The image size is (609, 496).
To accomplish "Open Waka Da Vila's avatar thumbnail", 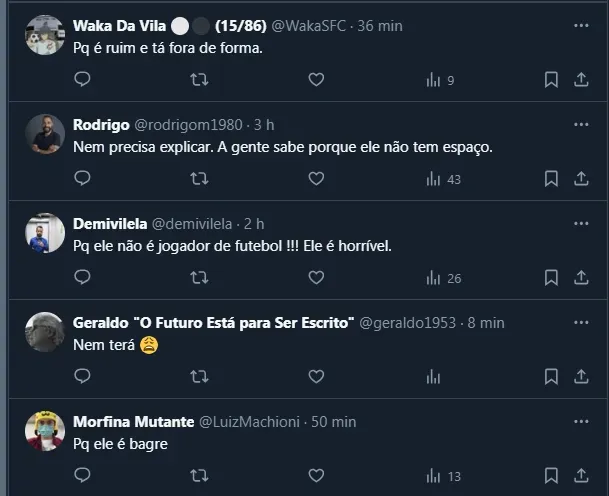I will tap(45, 35).
